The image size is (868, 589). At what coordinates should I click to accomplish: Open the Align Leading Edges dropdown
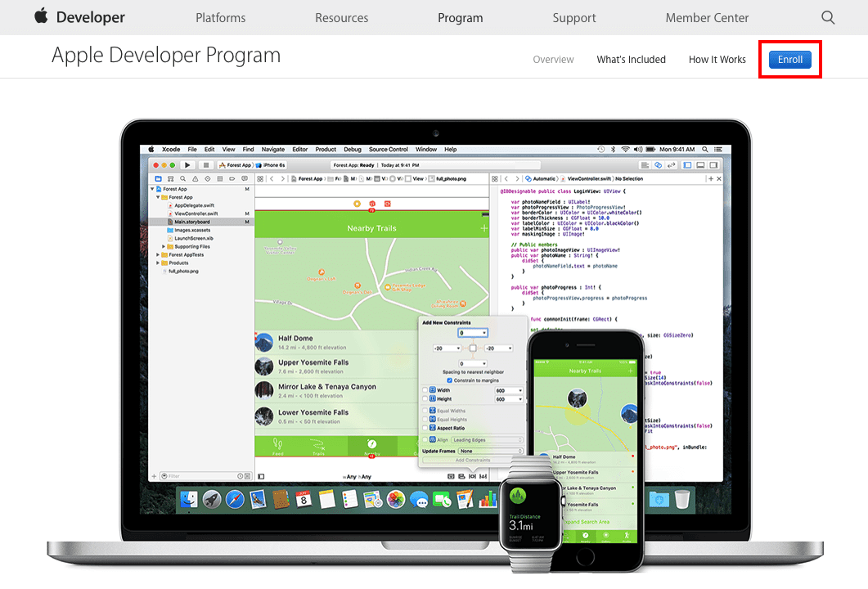coord(487,439)
